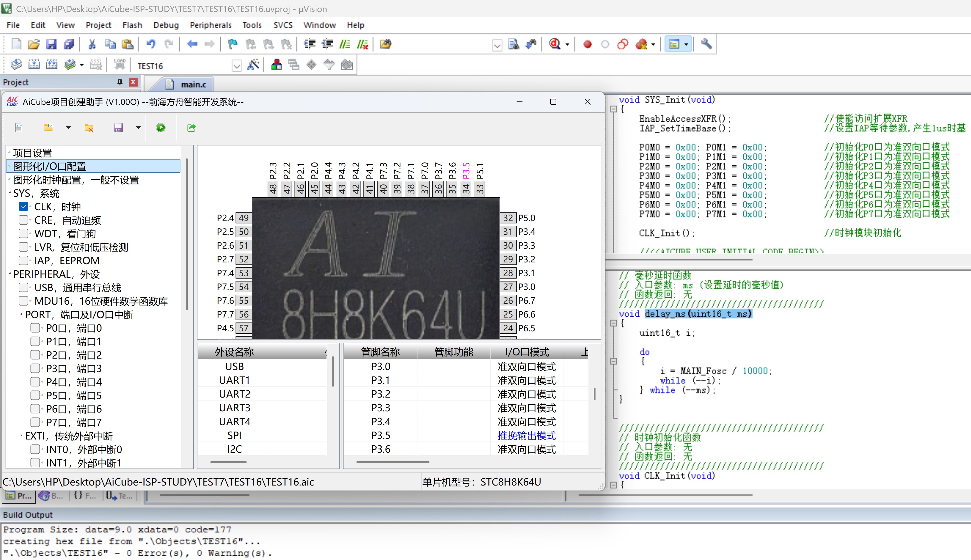Image resolution: width=971 pixels, height=560 pixels.
Task: Check the INT0 外部中断0 checkbox
Action: pyautogui.click(x=35, y=449)
